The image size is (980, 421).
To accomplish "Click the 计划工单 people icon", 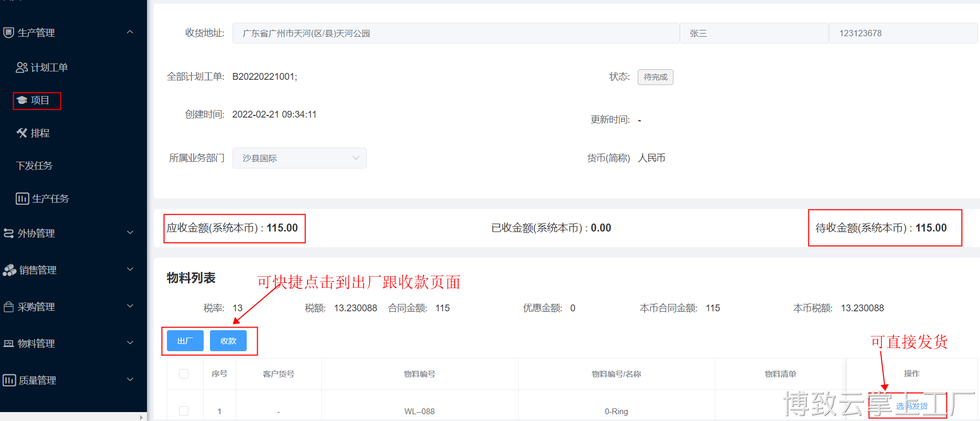I will pyautogui.click(x=22, y=67).
